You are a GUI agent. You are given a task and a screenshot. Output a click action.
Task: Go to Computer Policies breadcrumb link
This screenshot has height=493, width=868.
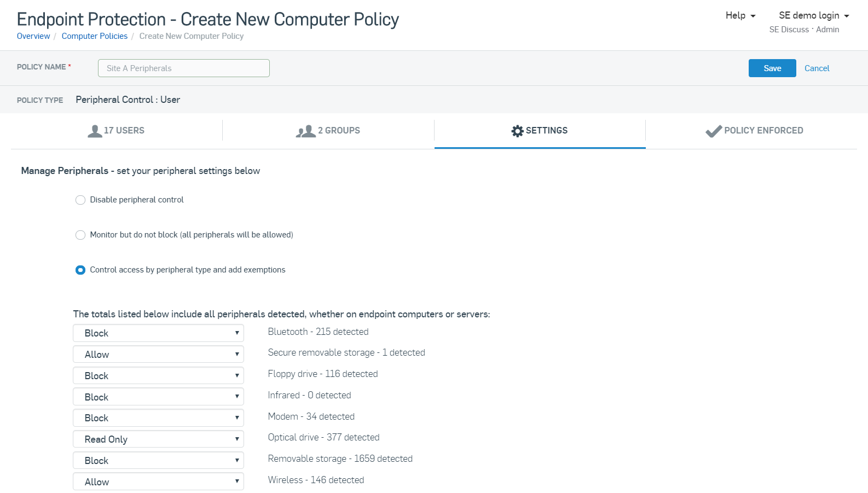pyautogui.click(x=95, y=36)
